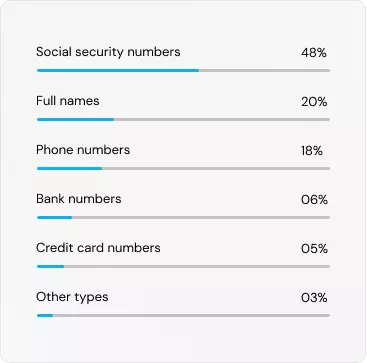Click the 05% value
Screen dimensions: 367x363
pyautogui.click(x=314, y=249)
